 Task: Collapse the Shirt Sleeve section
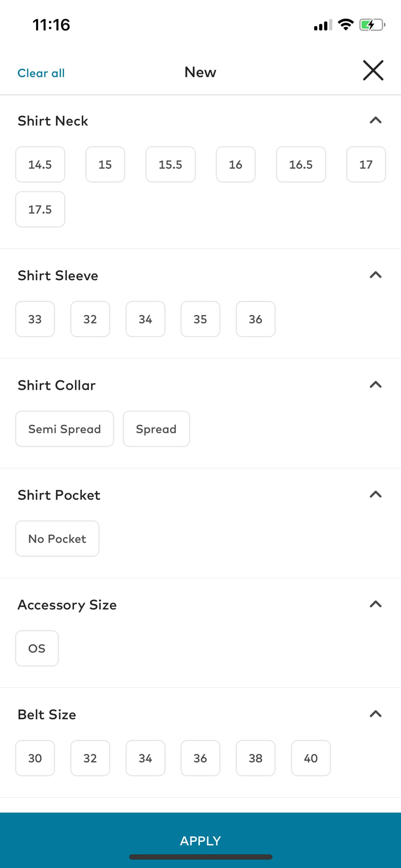coord(375,275)
